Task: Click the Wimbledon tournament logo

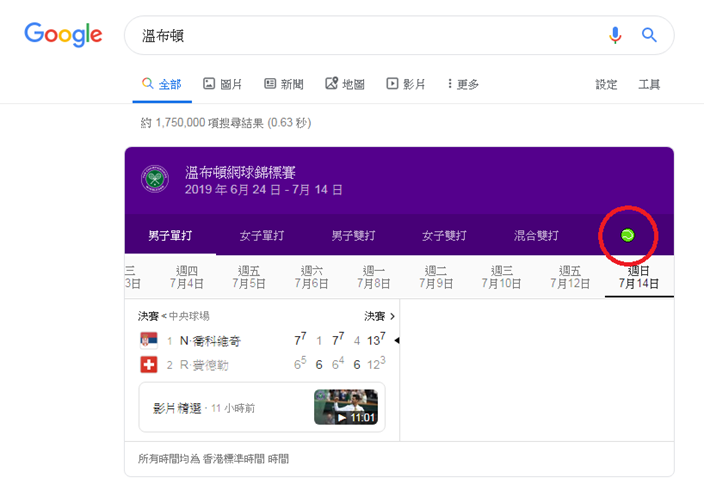Action: pos(155,179)
